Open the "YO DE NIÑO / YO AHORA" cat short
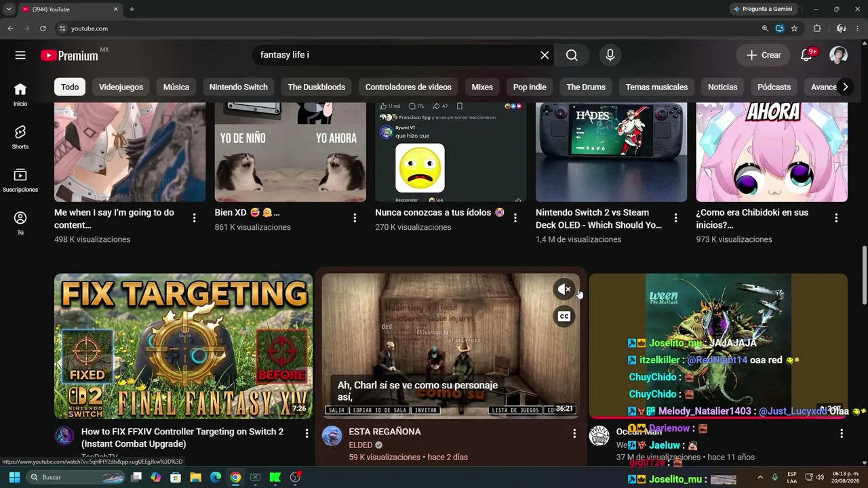 tap(290, 152)
